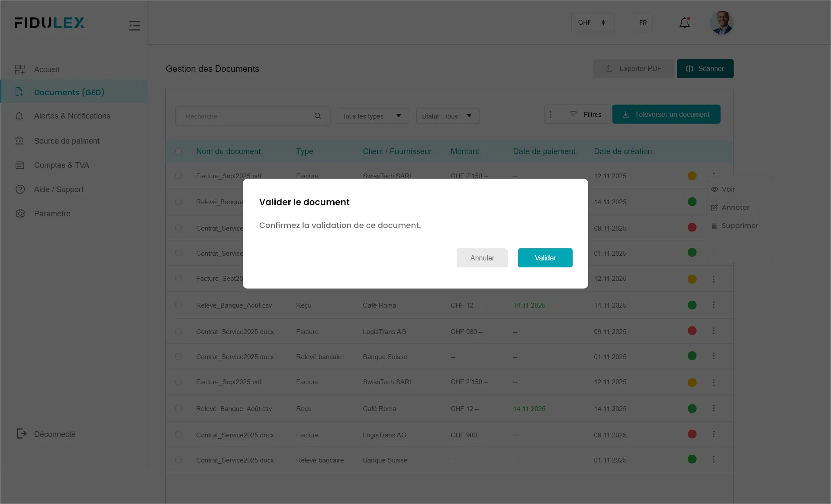Toggle select-all checkbox in table header

(x=178, y=151)
